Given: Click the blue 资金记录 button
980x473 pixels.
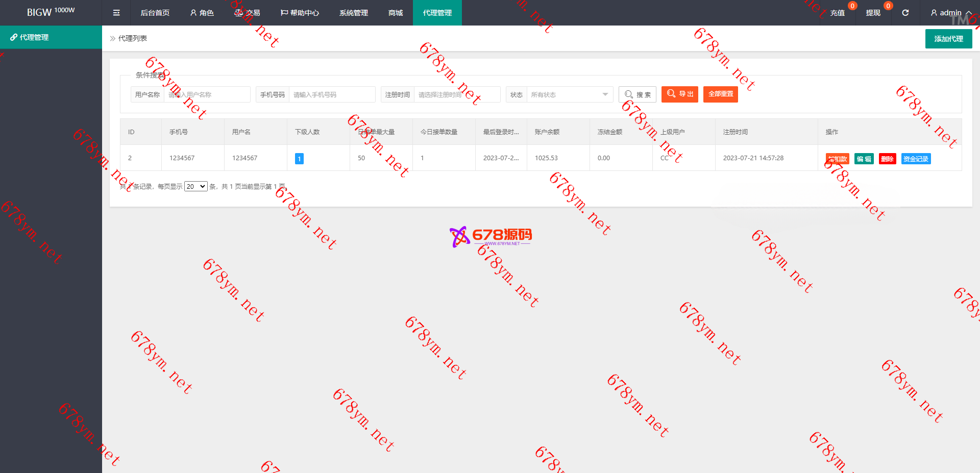Looking at the screenshot, I should [x=916, y=159].
